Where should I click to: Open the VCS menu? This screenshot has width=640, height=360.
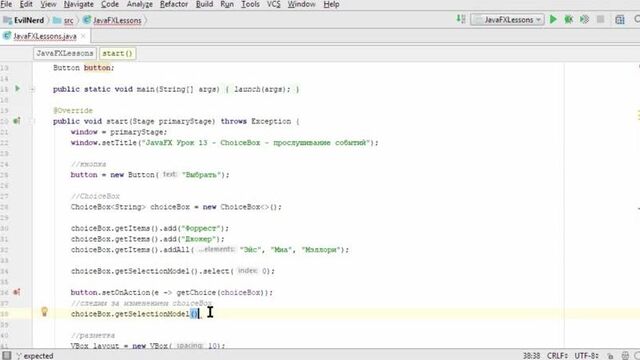(x=273, y=4)
